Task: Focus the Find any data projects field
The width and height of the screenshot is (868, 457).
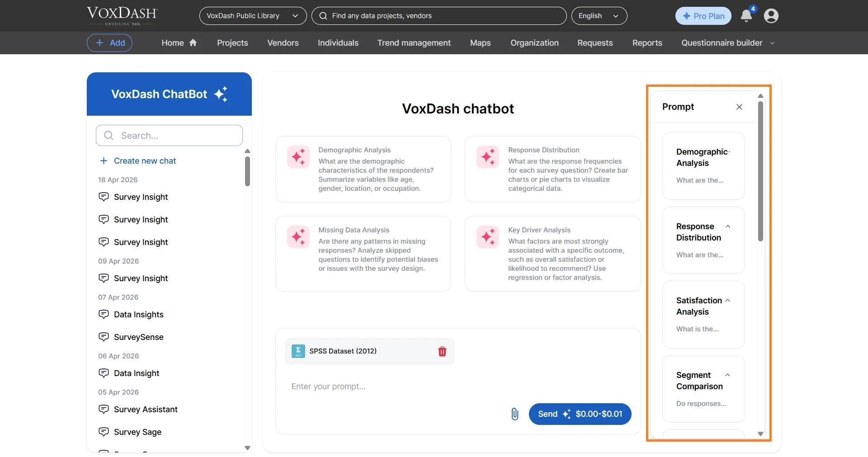Action: click(x=439, y=16)
